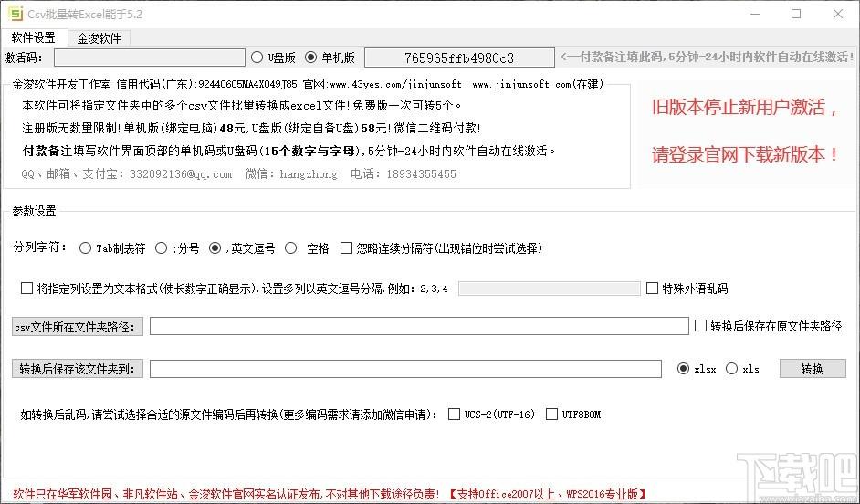Click csv文件所在文件夹路径 button

click(x=78, y=326)
